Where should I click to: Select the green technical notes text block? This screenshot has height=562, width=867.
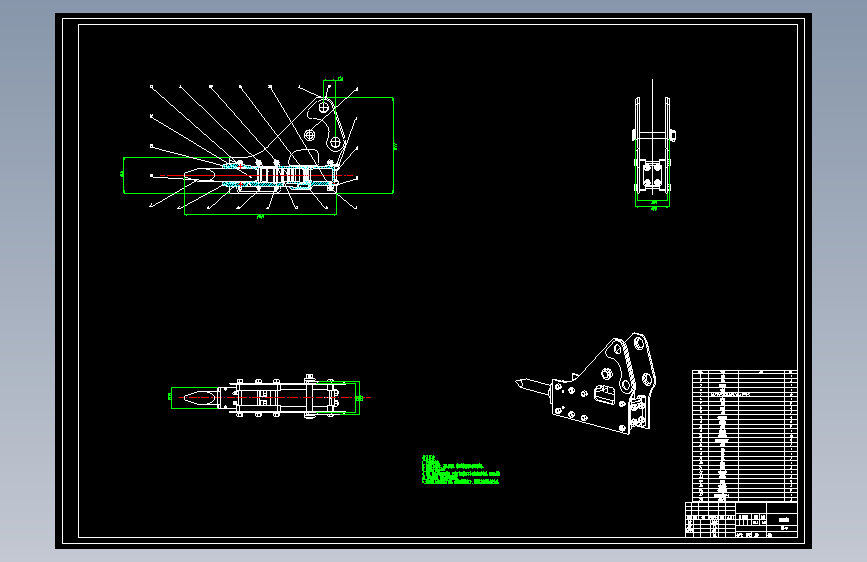click(x=461, y=470)
